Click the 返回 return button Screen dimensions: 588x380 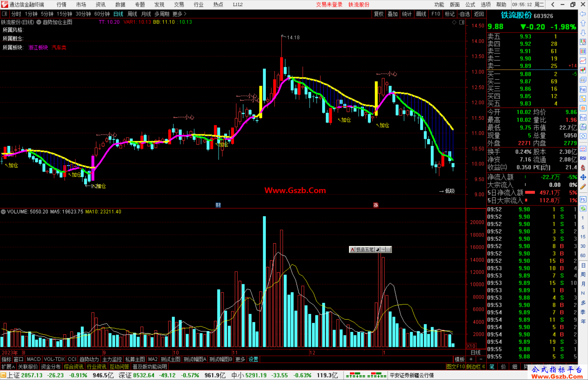pyautogui.click(x=479, y=14)
